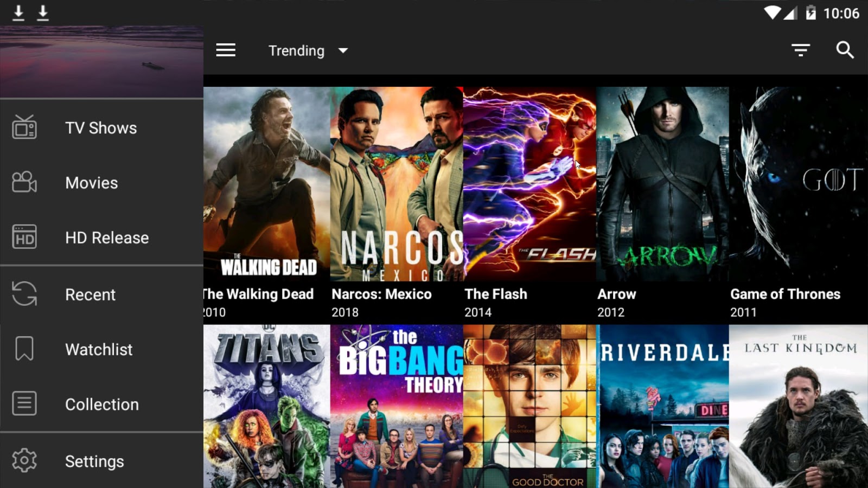Screen dimensions: 868x488
Task: Click the year 2018 under Narcos: Mexico
Action: tap(345, 312)
